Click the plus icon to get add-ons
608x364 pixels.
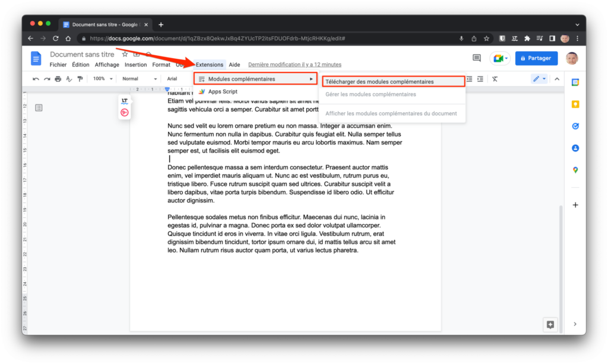click(575, 205)
